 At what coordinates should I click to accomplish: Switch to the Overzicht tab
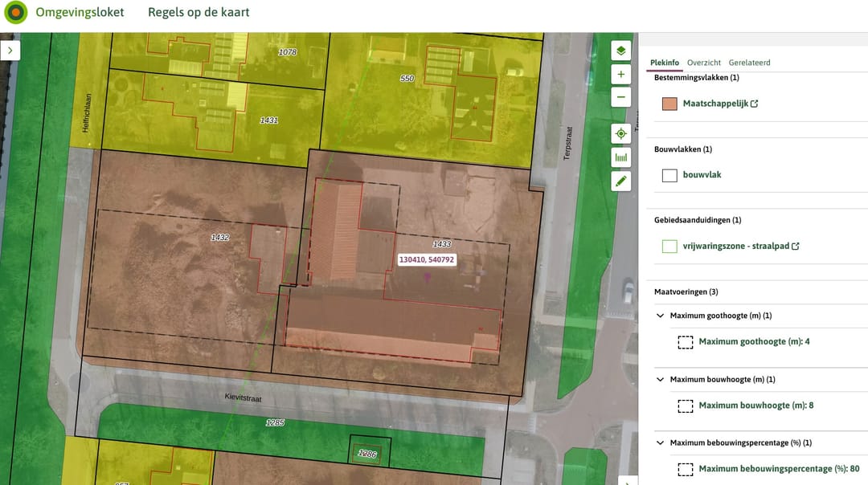[703, 63]
